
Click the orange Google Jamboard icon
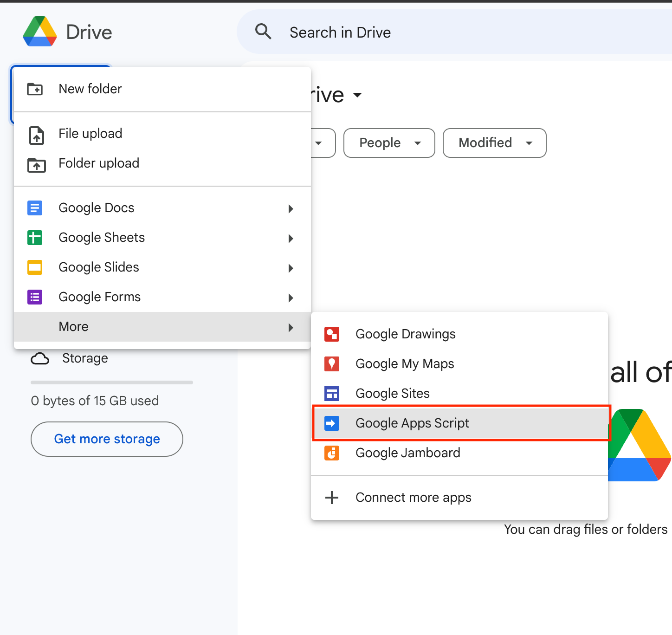tap(332, 453)
